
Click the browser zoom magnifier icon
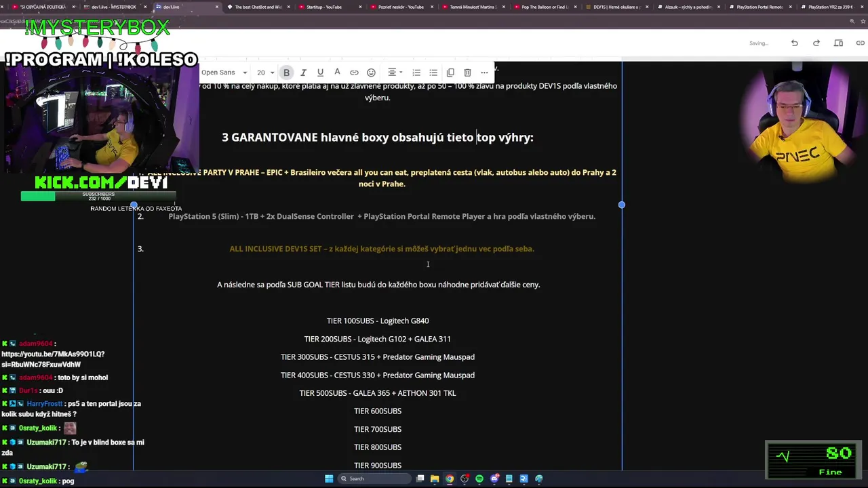pyautogui.click(x=852, y=22)
